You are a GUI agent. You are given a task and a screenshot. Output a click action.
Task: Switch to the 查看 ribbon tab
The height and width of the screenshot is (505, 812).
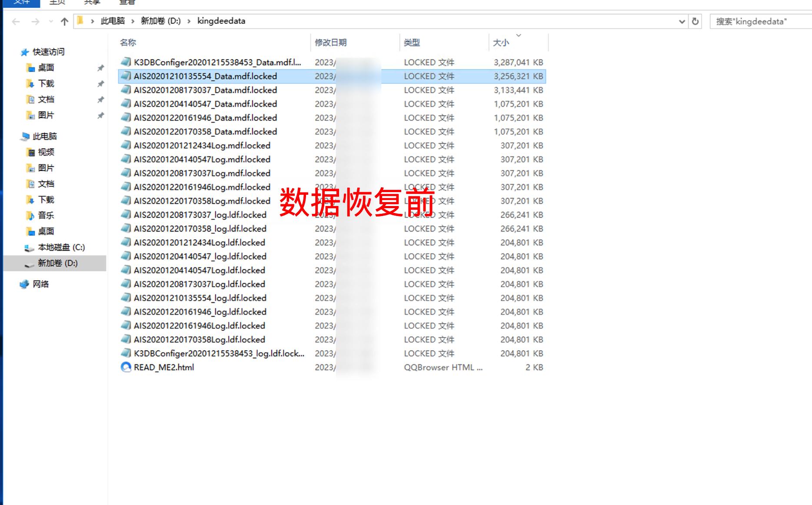(x=126, y=3)
